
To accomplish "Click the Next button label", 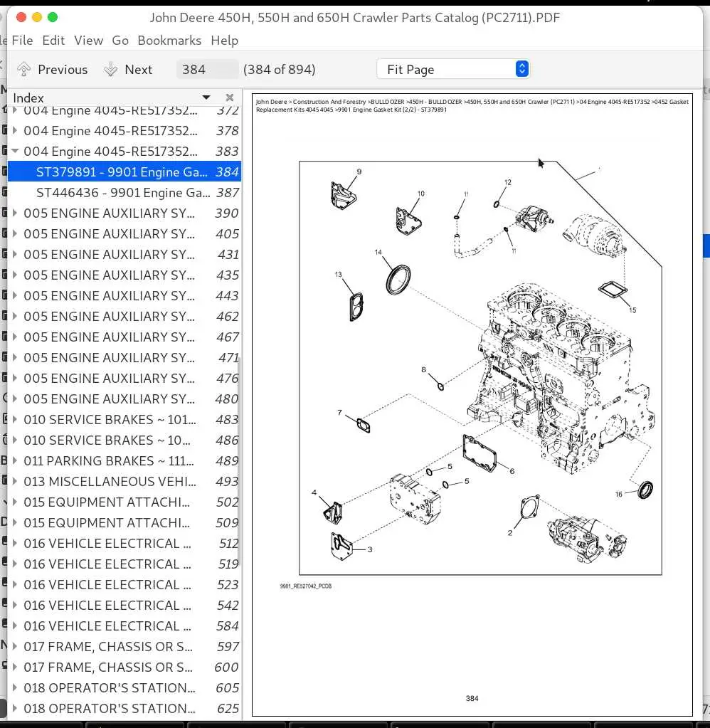I will [138, 70].
